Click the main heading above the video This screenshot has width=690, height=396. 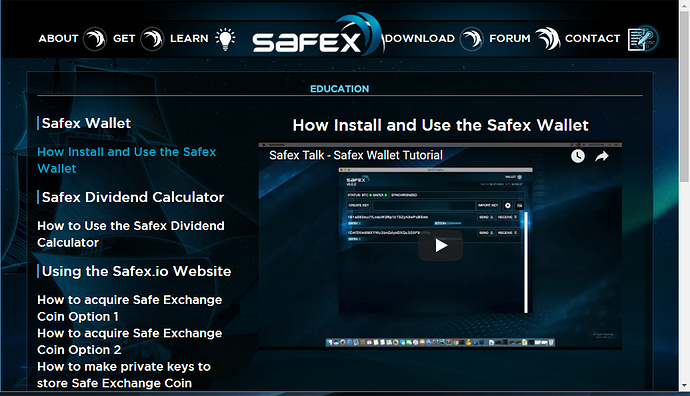coord(440,125)
